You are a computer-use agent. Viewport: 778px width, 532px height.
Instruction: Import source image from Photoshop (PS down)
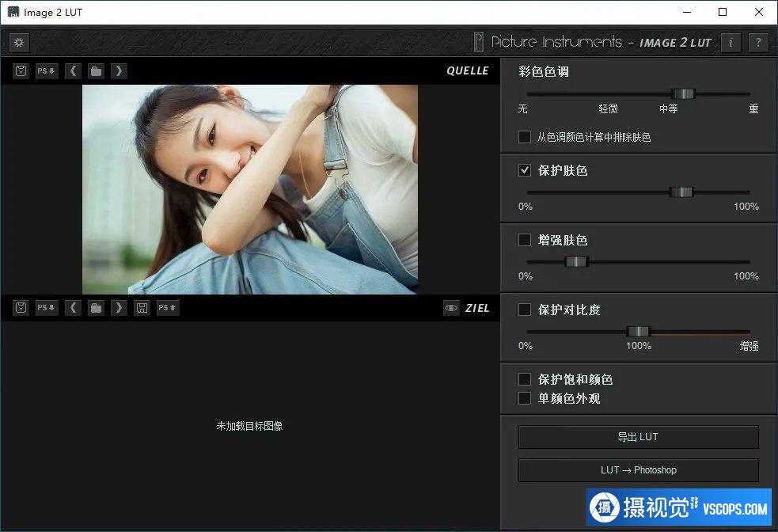(x=47, y=71)
